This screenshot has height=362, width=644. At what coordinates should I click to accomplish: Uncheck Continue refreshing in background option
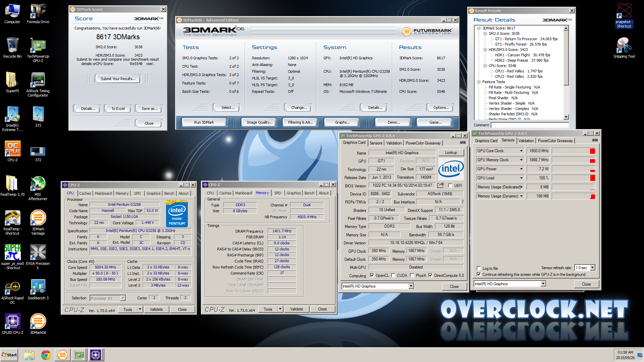(479, 275)
